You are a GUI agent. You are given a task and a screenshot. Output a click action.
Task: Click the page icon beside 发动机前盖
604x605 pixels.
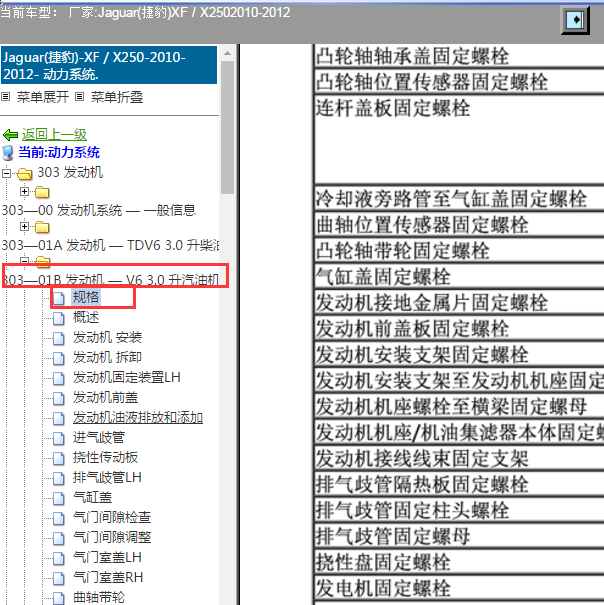tap(59, 398)
